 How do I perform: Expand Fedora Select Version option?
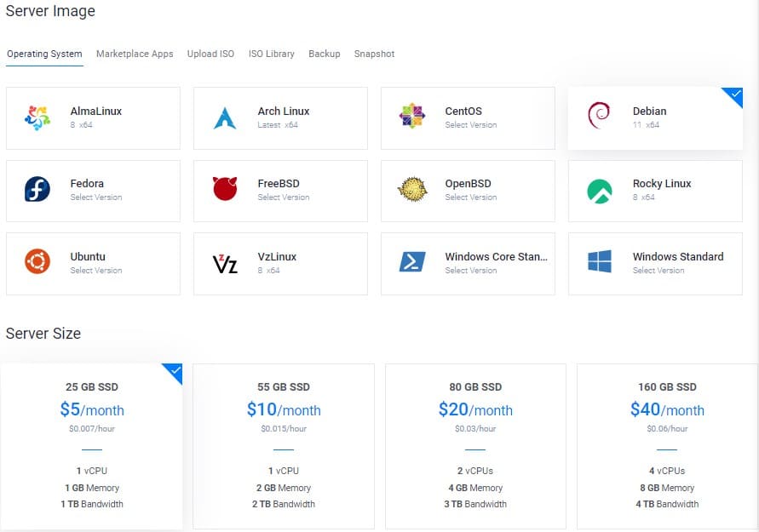click(96, 197)
